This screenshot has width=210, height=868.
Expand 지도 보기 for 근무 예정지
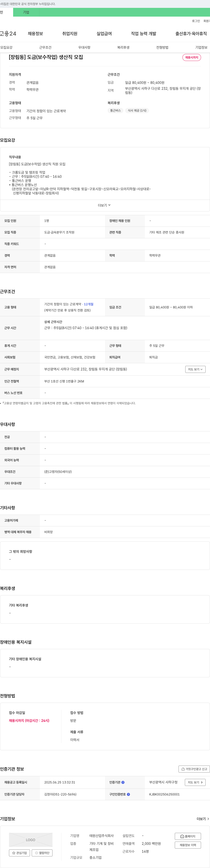pyautogui.click(x=196, y=369)
